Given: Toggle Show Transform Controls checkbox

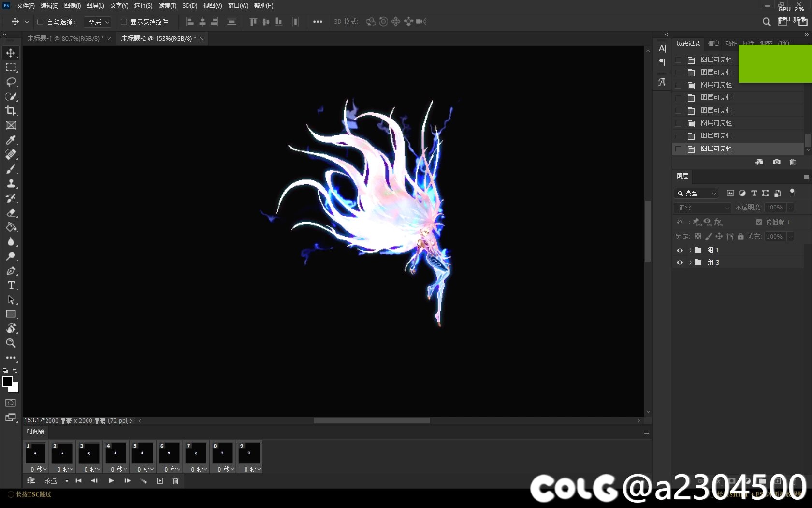Looking at the screenshot, I should pos(124,22).
